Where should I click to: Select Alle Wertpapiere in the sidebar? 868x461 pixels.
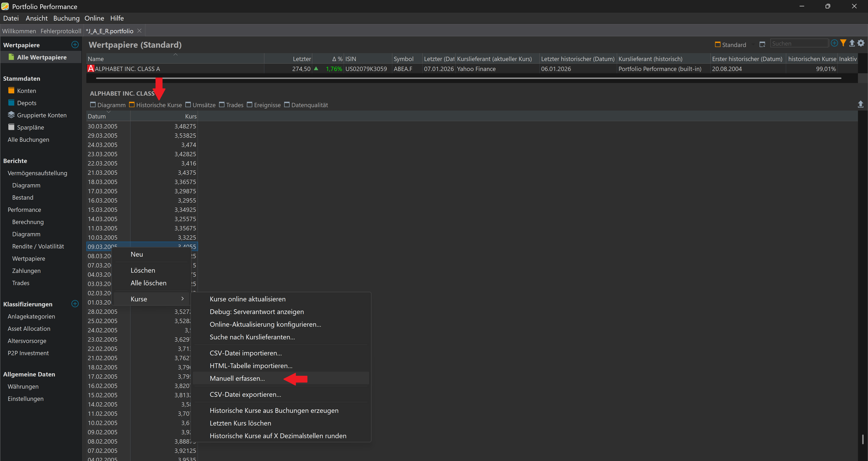point(42,57)
